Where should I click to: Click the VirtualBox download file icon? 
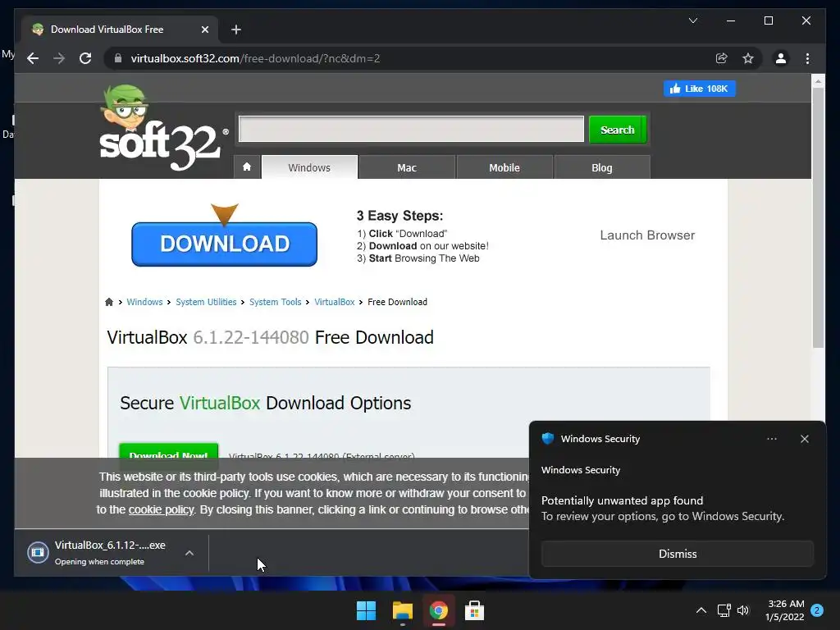point(38,552)
